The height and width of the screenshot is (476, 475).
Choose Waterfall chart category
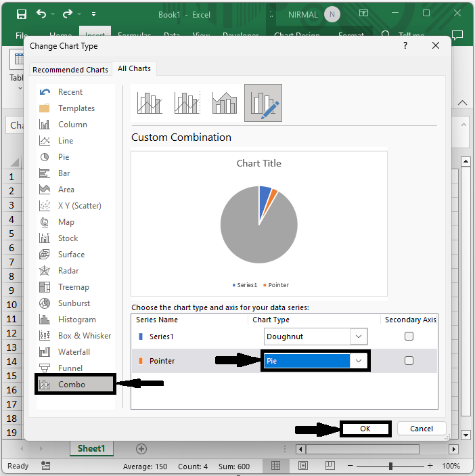click(75, 352)
